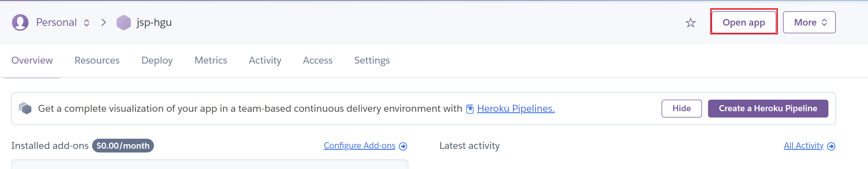Click the arrow icon next to Configure Add-ons
The width and height of the screenshot is (868, 169).
coord(403,146)
